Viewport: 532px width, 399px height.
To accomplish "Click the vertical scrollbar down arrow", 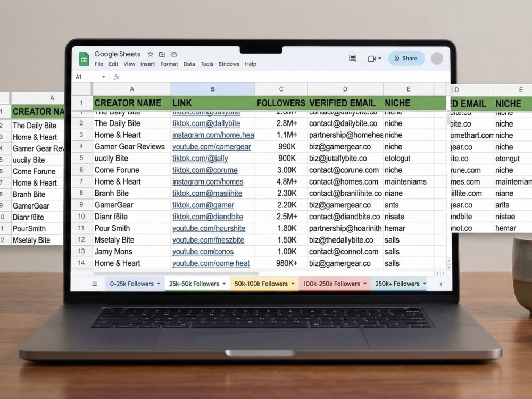I will [448, 268].
